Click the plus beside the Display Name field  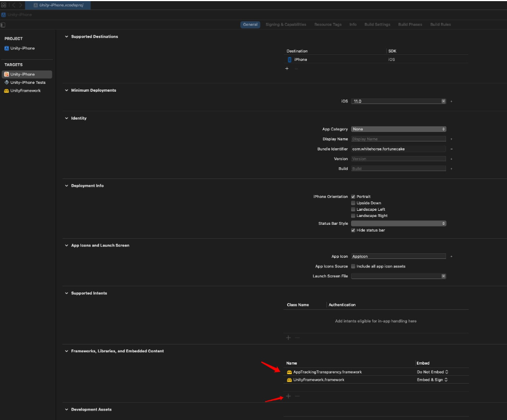pyautogui.click(x=452, y=139)
